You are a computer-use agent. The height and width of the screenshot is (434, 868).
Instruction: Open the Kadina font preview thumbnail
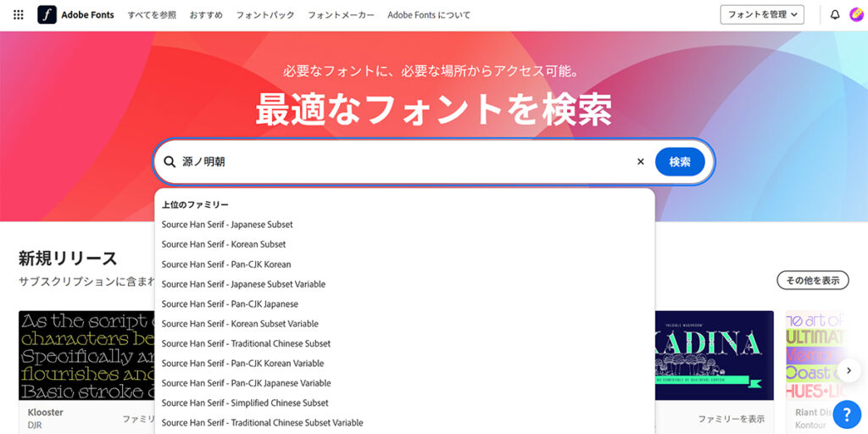(x=714, y=355)
